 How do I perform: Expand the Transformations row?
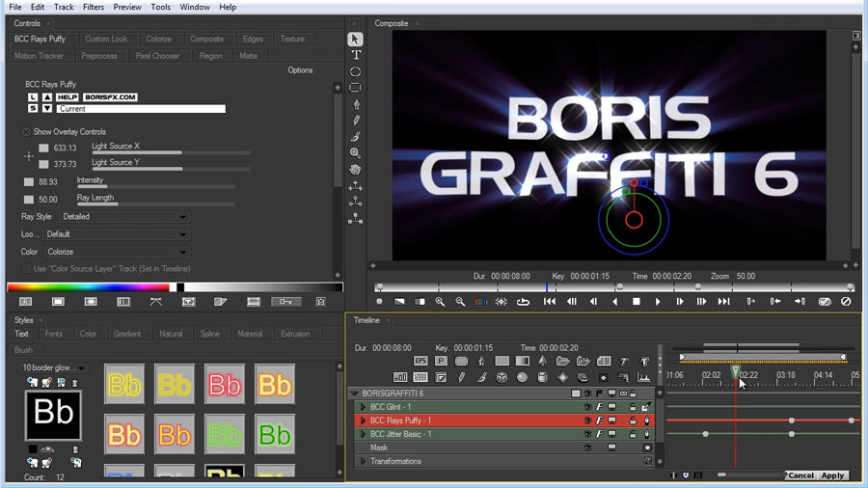click(364, 461)
